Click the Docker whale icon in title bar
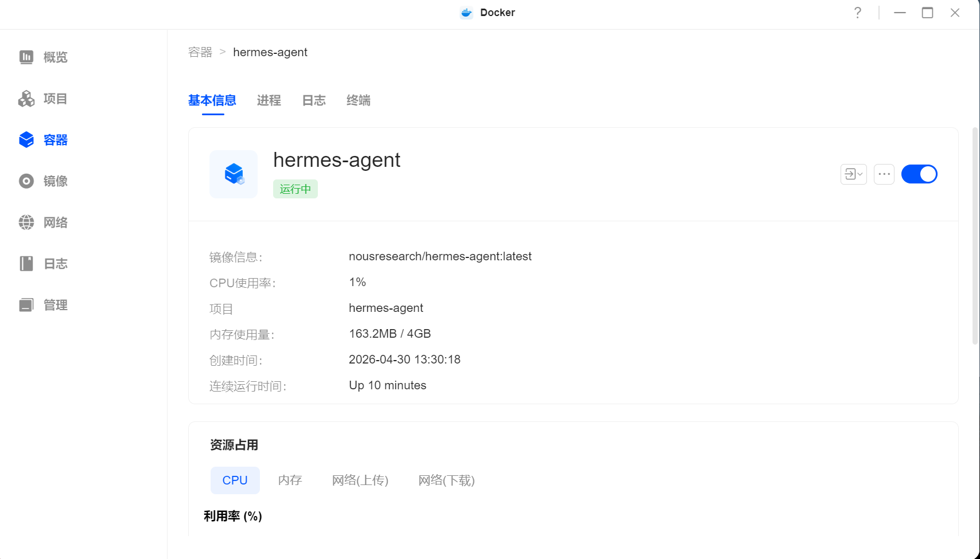The height and width of the screenshot is (559, 980). [466, 13]
